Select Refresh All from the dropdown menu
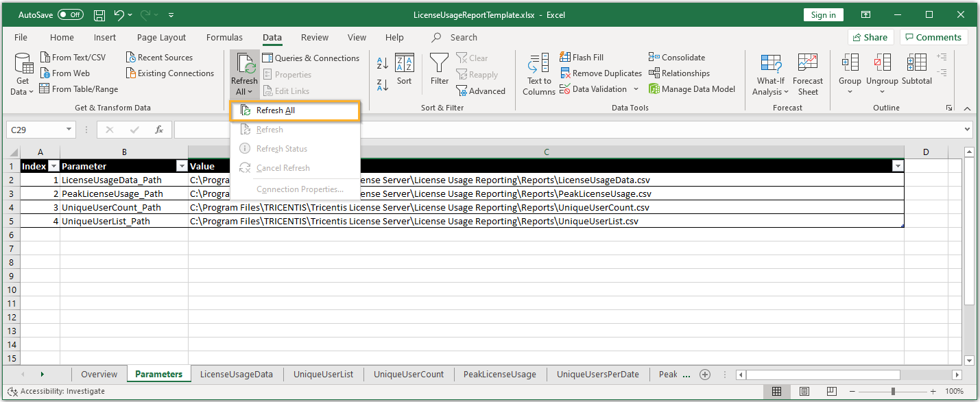The width and height of the screenshot is (980, 402). click(275, 110)
